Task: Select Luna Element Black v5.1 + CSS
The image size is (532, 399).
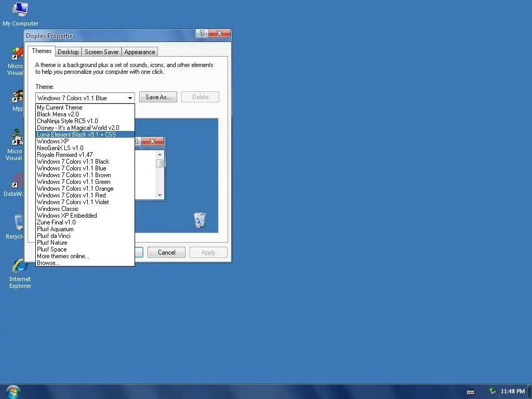Action: pyautogui.click(x=85, y=135)
